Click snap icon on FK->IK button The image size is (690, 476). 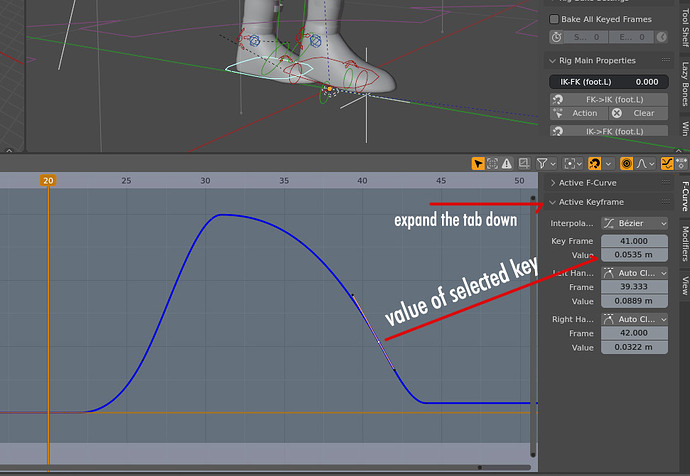558,99
